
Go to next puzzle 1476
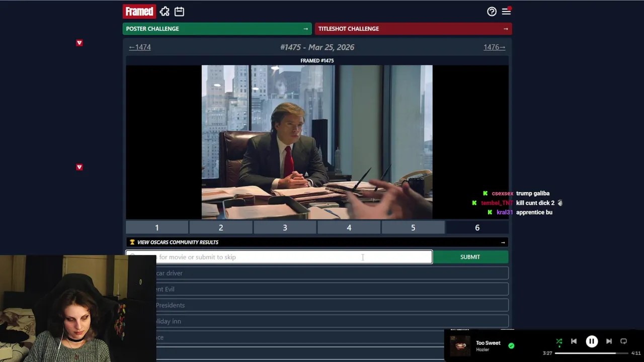click(x=494, y=47)
